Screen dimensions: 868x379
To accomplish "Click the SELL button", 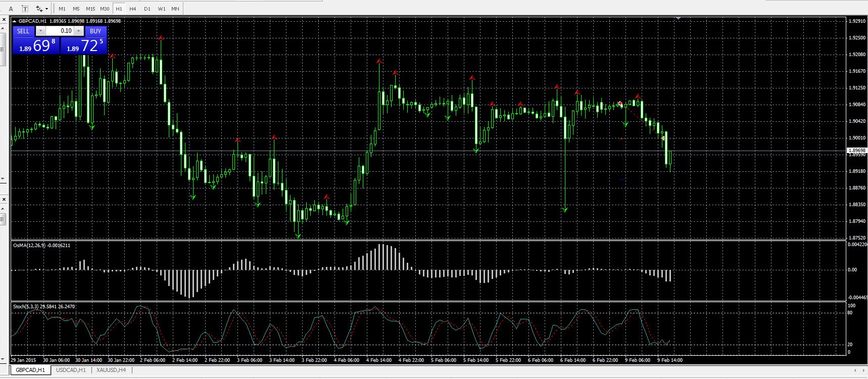I will tap(23, 31).
